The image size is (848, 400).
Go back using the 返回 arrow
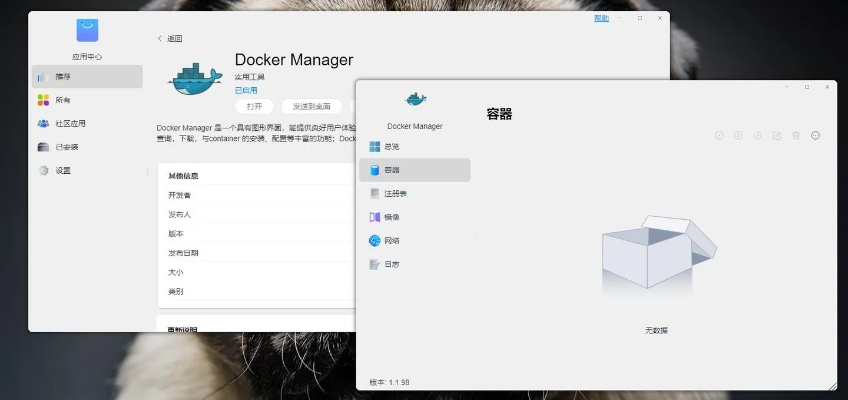pyautogui.click(x=170, y=38)
